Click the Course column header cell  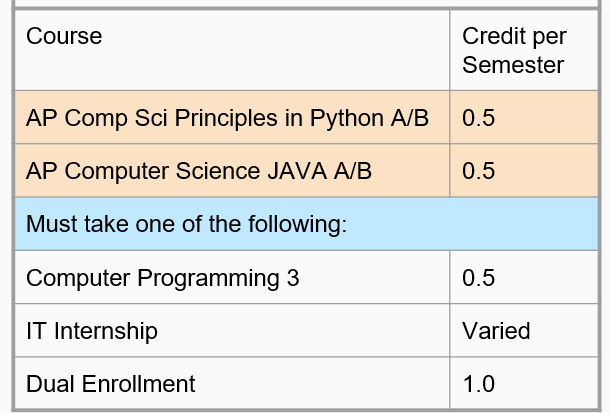[x=232, y=50]
